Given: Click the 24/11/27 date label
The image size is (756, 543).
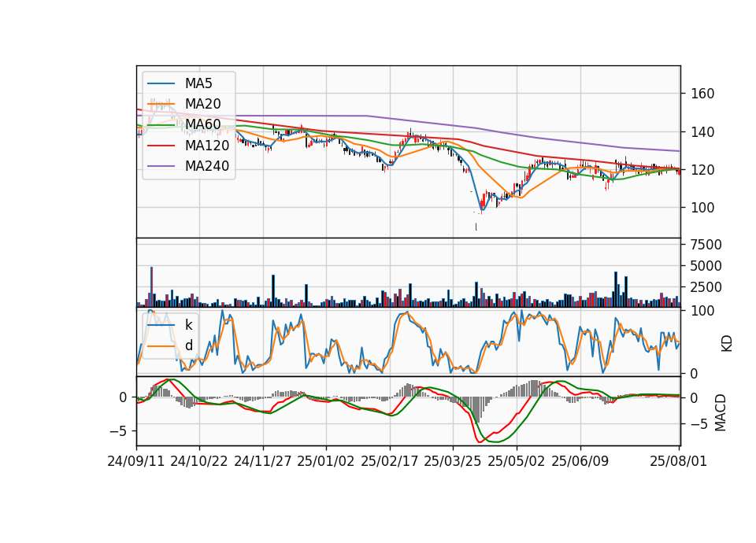Looking at the screenshot, I should click(263, 461).
